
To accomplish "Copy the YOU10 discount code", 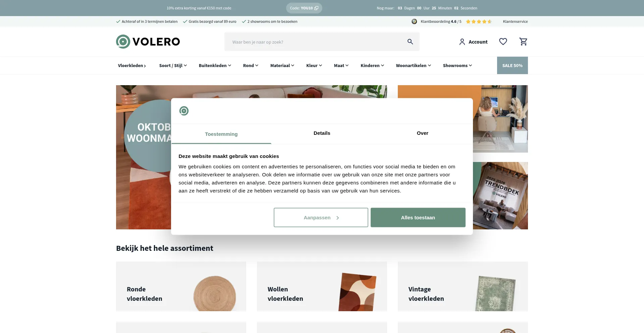I will (304, 8).
